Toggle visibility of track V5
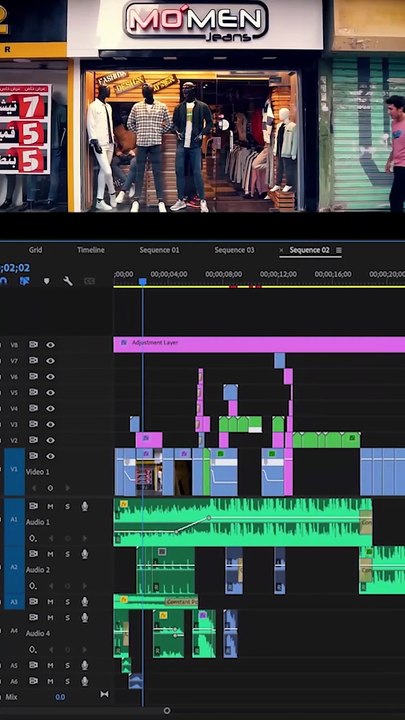 tap(50, 392)
